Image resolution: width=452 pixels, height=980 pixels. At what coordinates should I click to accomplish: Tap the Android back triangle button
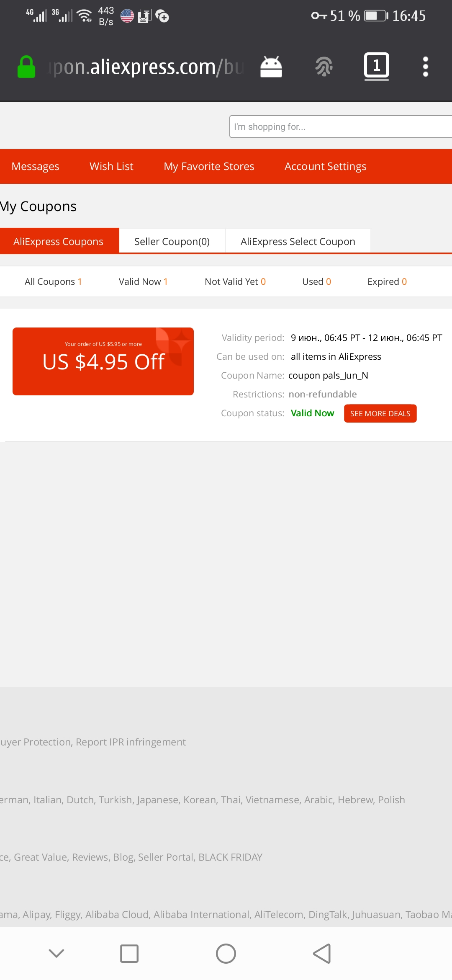pos(322,954)
